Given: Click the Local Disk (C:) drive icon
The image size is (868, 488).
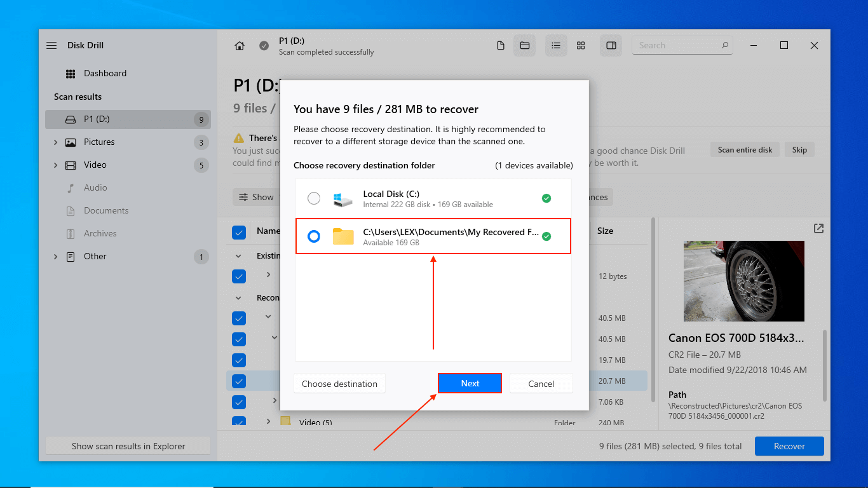Looking at the screenshot, I should coord(343,199).
